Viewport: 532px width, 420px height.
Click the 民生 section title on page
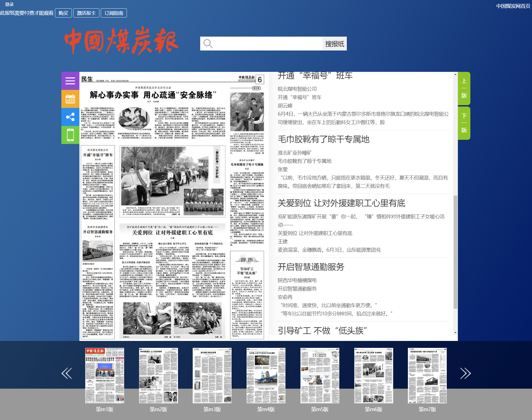point(87,79)
